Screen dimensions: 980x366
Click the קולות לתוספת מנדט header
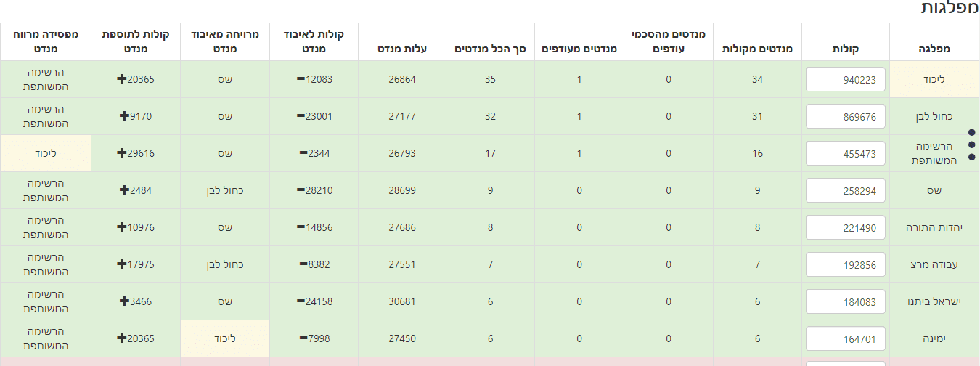(x=135, y=41)
